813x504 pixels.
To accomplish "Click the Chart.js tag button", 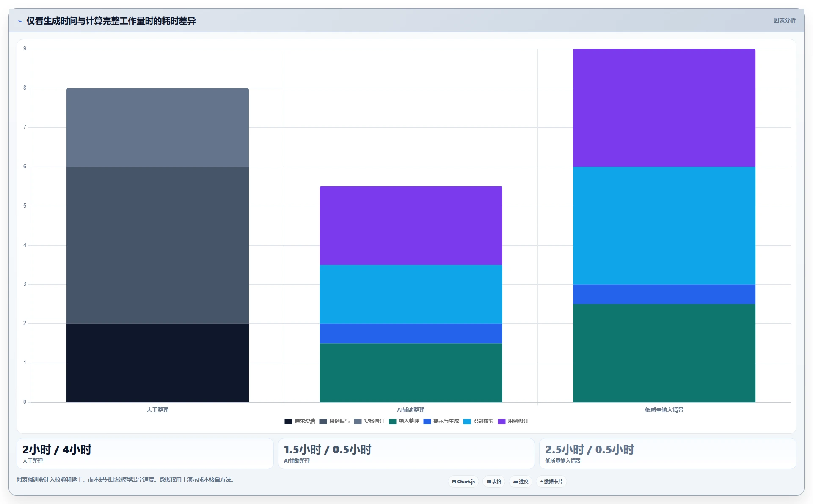I will (463, 482).
